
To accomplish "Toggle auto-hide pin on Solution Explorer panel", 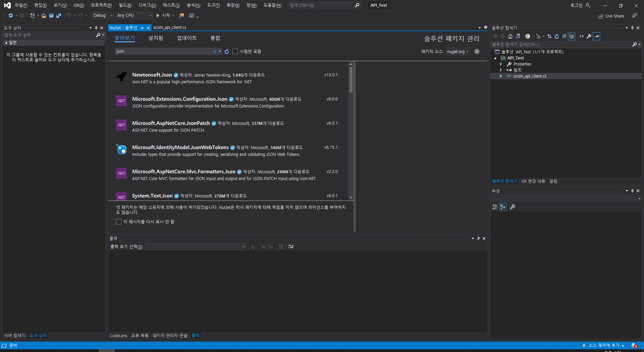I will (632, 28).
